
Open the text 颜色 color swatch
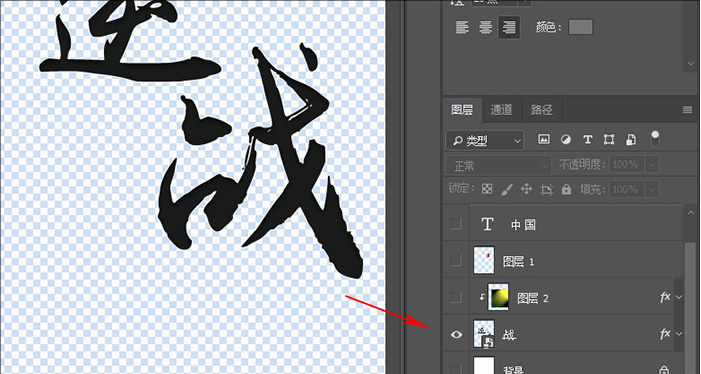580,27
